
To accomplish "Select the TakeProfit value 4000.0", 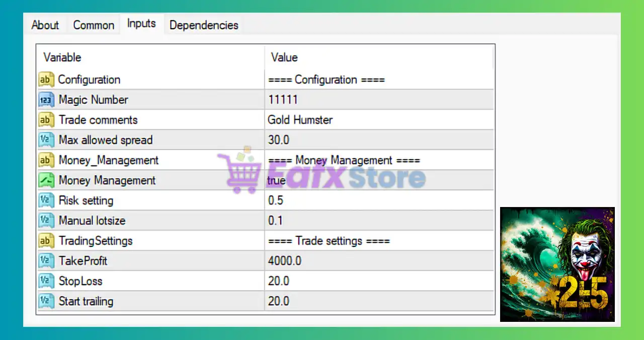I will (x=286, y=261).
